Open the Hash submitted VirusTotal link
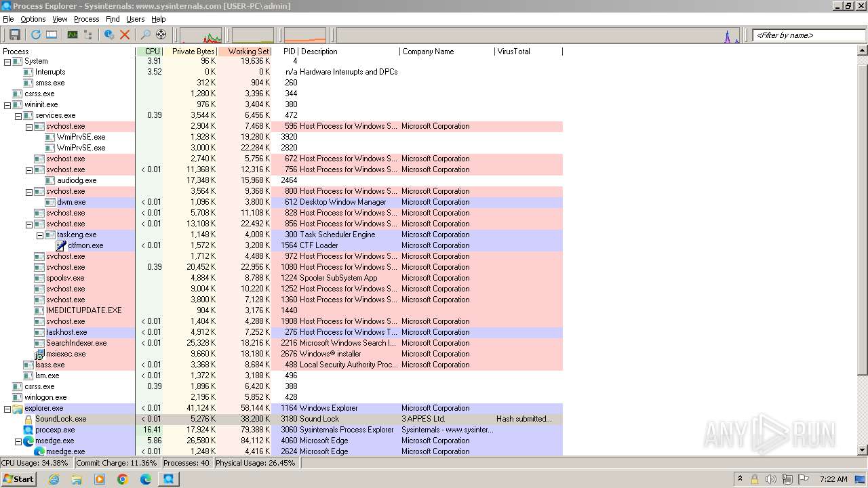868x488 pixels. pos(524,419)
